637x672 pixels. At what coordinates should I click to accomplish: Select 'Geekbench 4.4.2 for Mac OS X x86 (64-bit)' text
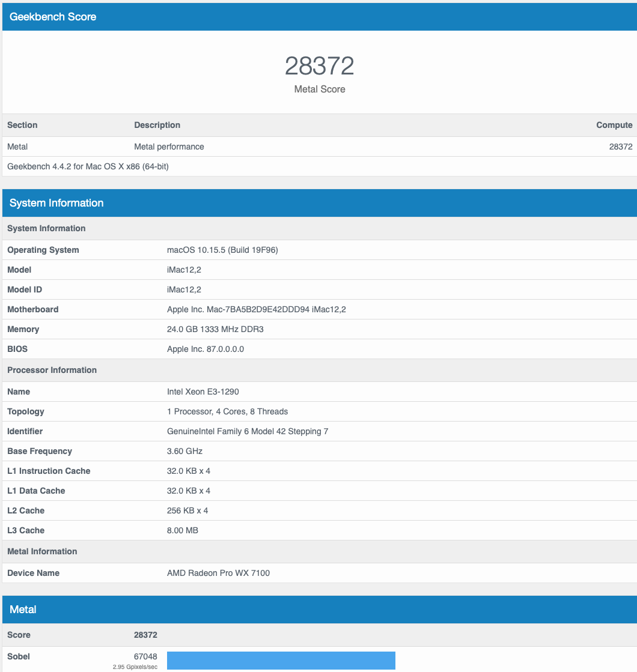pyautogui.click(x=88, y=166)
